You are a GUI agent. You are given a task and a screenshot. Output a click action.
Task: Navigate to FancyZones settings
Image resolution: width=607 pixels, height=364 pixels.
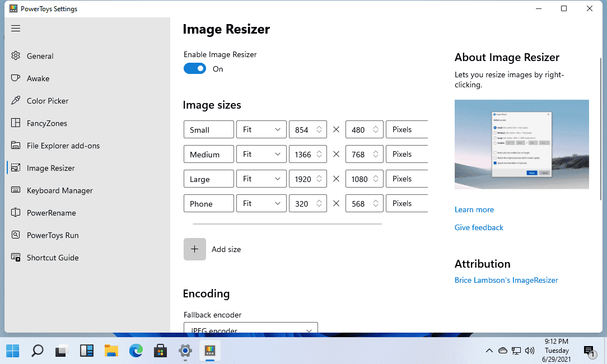point(88,123)
